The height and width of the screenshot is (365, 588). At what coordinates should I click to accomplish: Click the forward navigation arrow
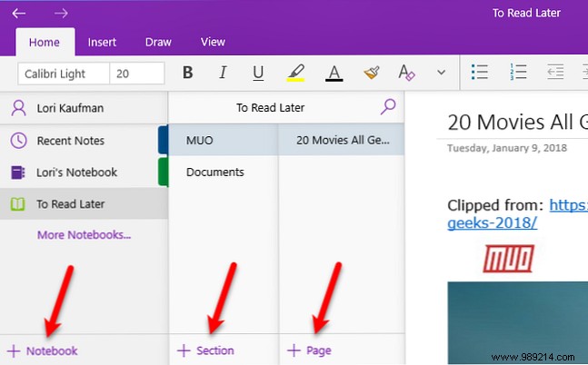coord(61,14)
